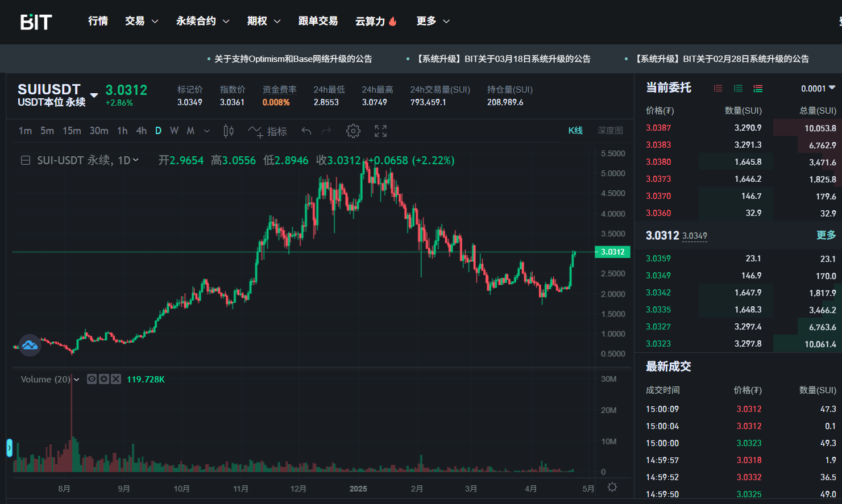Open the candlestick chart type selector
The height and width of the screenshot is (504, 842).
(x=229, y=131)
